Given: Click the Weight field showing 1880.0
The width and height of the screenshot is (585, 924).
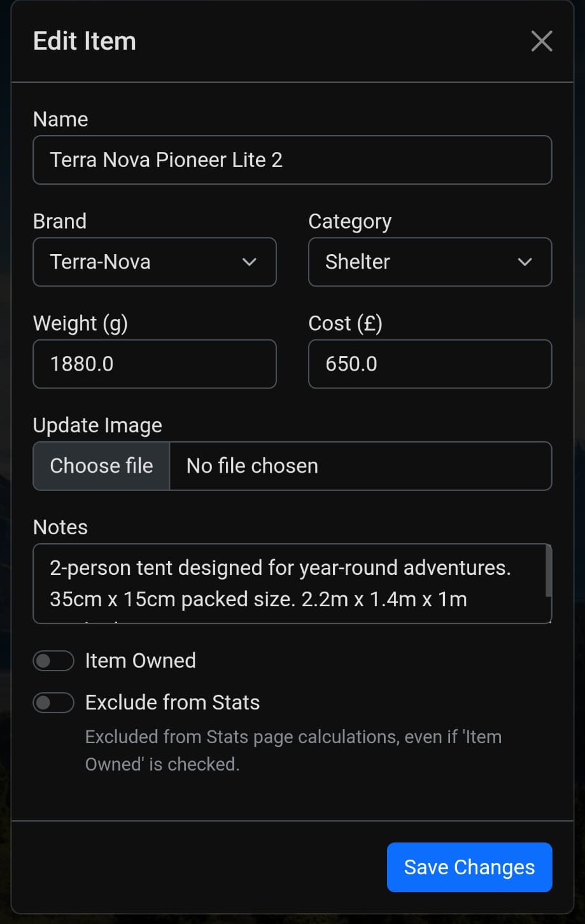Looking at the screenshot, I should pyautogui.click(x=154, y=364).
